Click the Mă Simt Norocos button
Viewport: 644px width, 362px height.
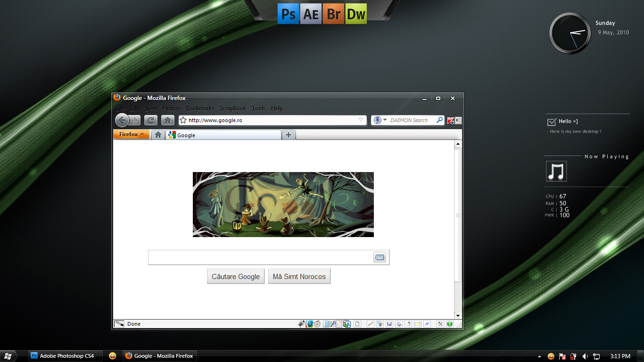coord(299,276)
